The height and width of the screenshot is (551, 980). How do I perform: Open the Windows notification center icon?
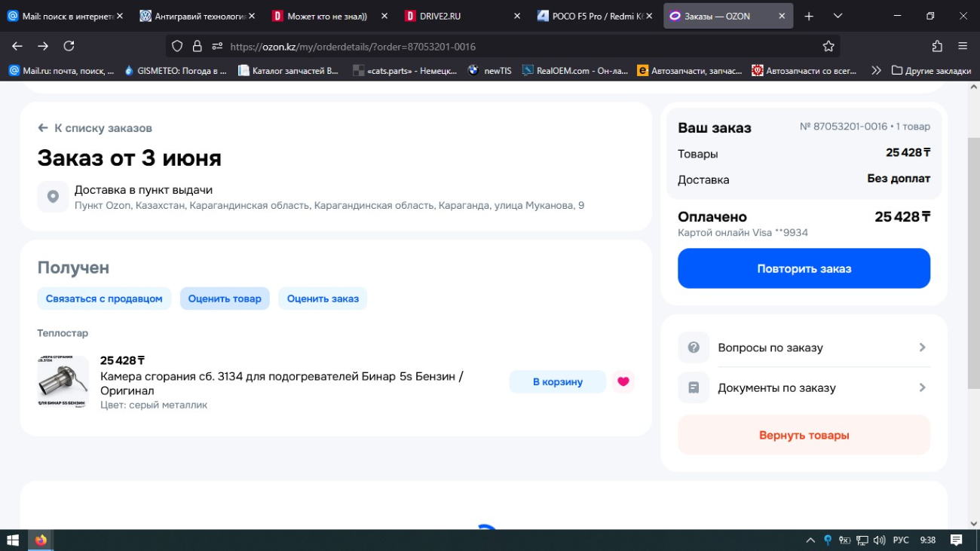[x=957, y=540]
